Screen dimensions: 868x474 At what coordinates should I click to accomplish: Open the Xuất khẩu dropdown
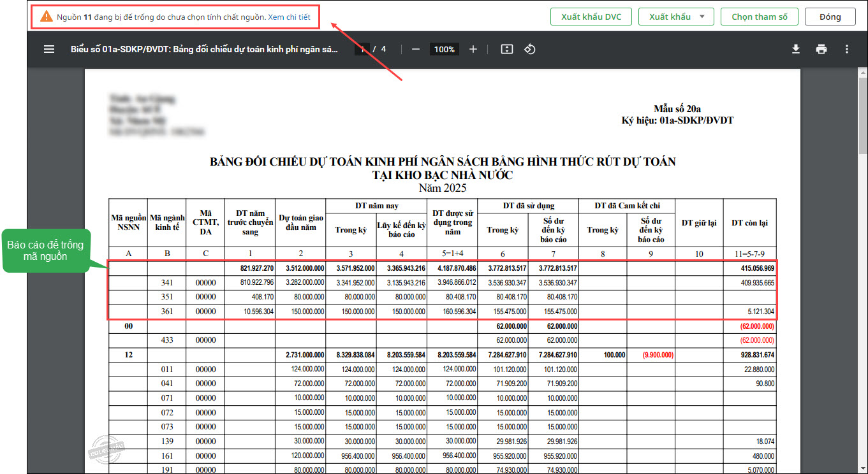click(x=676, y=17)
